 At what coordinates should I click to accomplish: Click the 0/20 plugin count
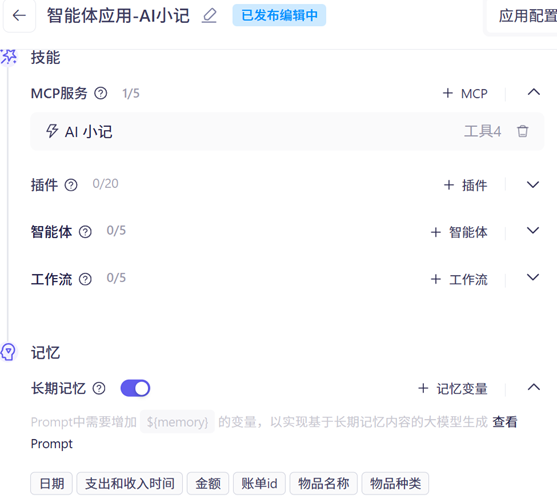(105, 184)
